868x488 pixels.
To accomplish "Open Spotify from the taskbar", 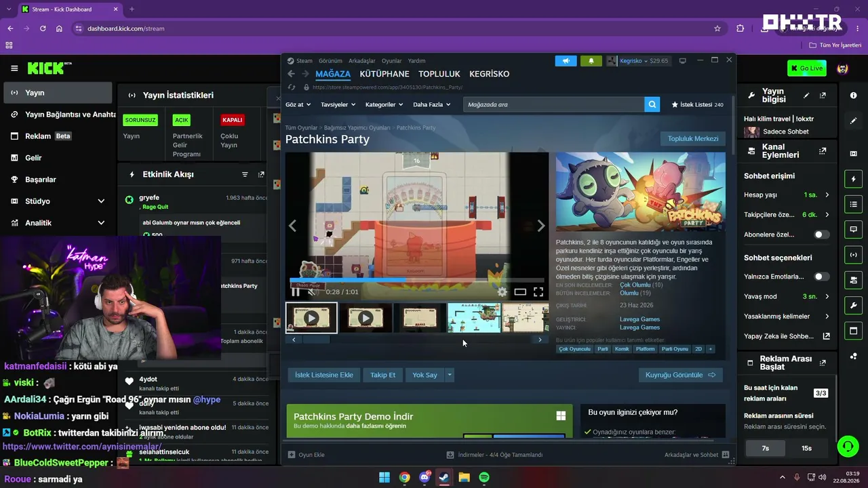I will point(484,477).
